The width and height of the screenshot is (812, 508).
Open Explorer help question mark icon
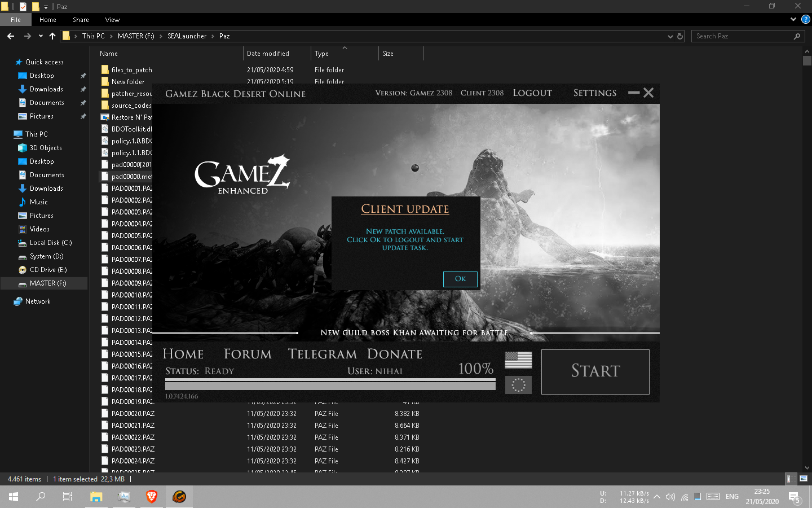coord(805,19)
